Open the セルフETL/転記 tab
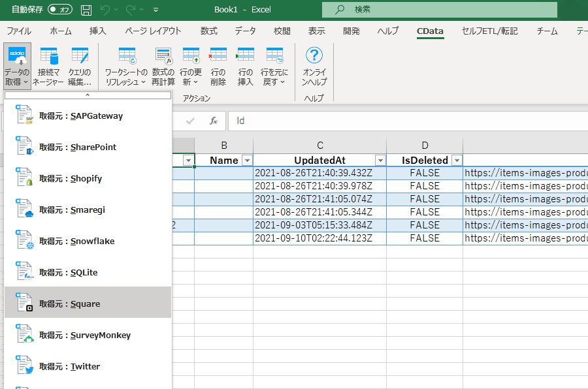The width and height of the screenshot is (588, 389). [x=490, y=31]
